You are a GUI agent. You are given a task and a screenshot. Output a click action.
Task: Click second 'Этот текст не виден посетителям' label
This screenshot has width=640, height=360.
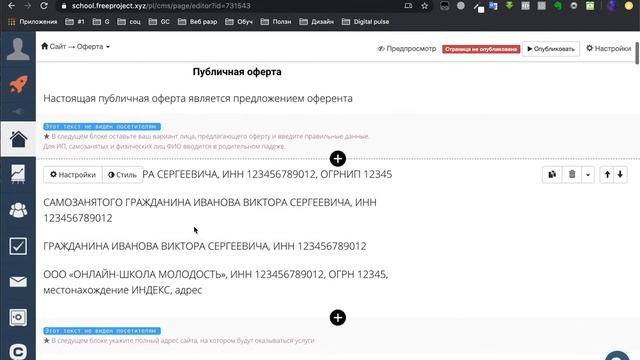[102, 331]
